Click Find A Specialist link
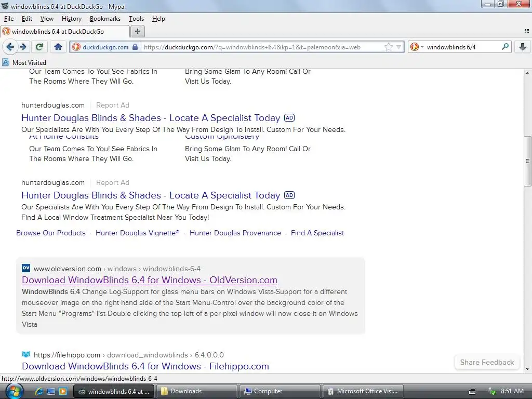This screenshot has height=399, width=532. (317, 233)
